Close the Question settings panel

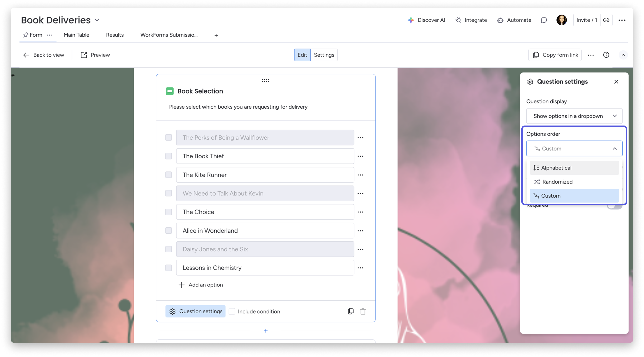pos(616,82)
